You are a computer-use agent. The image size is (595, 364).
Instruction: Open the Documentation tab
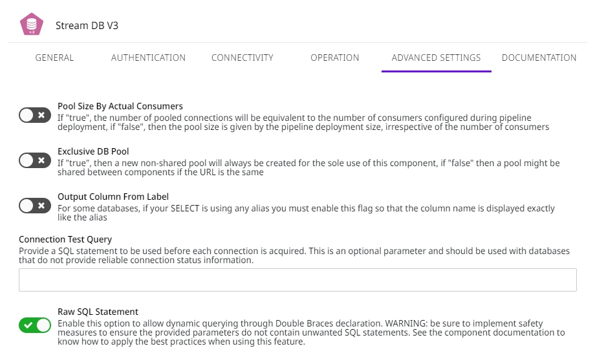(539, 58)
